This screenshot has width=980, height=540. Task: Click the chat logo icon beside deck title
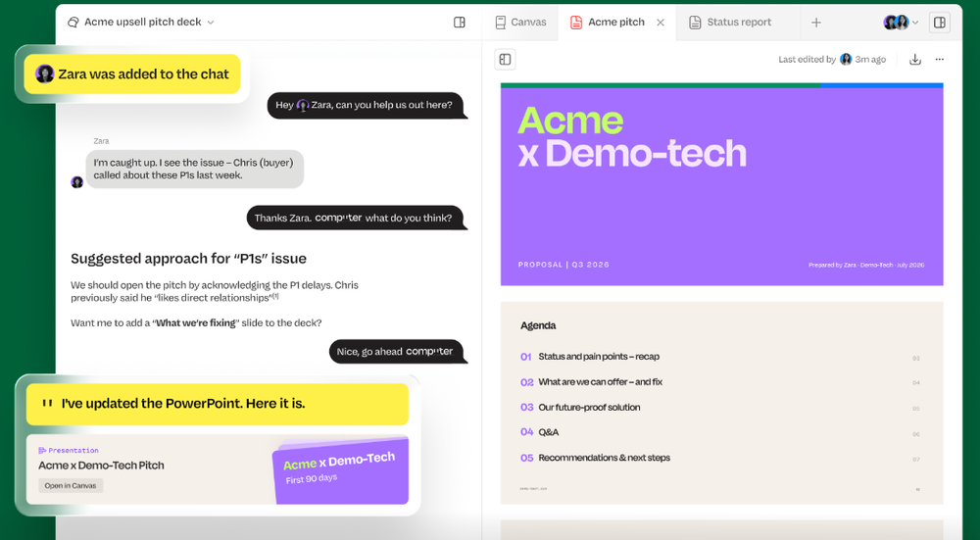tap(73, 22)
